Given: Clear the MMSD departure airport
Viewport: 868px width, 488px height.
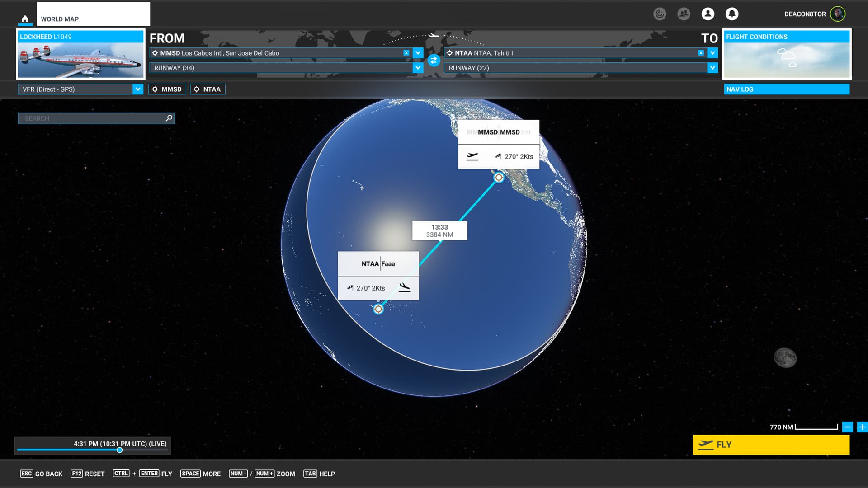Looking at the screenshot, I should tap(406, 53).
